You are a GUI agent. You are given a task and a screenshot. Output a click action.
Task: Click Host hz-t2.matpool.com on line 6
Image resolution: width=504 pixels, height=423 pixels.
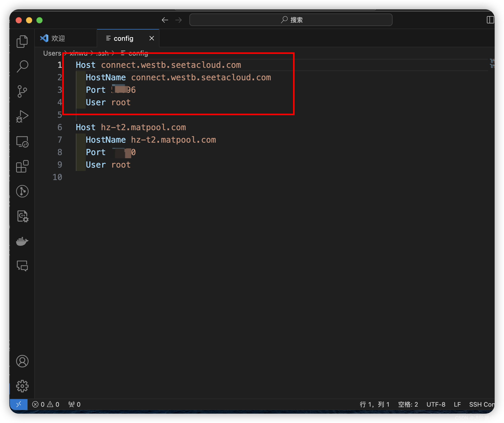point(131,127)
